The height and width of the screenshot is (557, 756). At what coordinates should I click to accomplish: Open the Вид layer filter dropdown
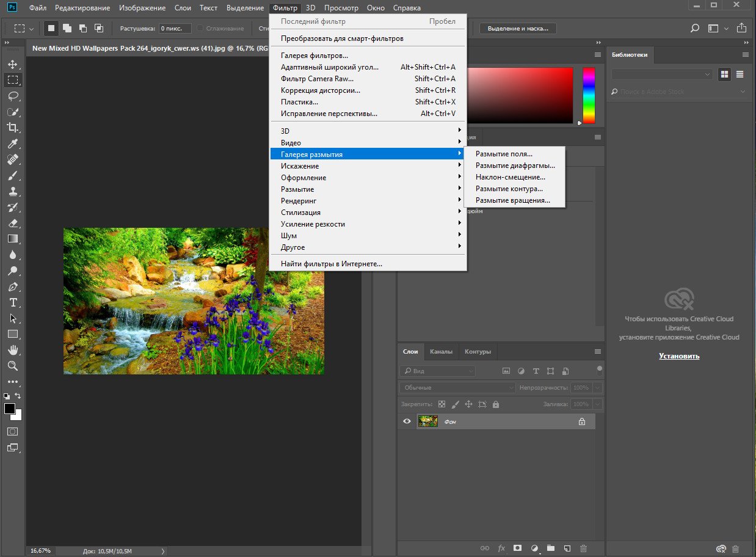click(437, 371)
